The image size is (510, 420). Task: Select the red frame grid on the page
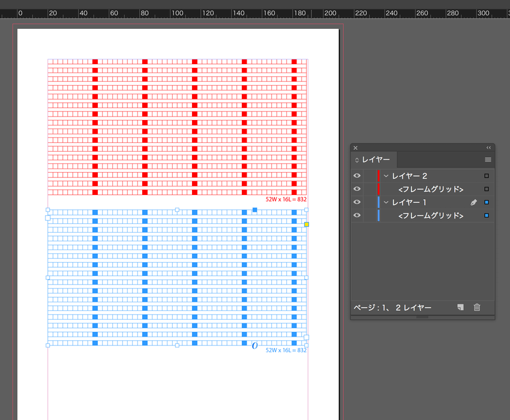point(177,126)
